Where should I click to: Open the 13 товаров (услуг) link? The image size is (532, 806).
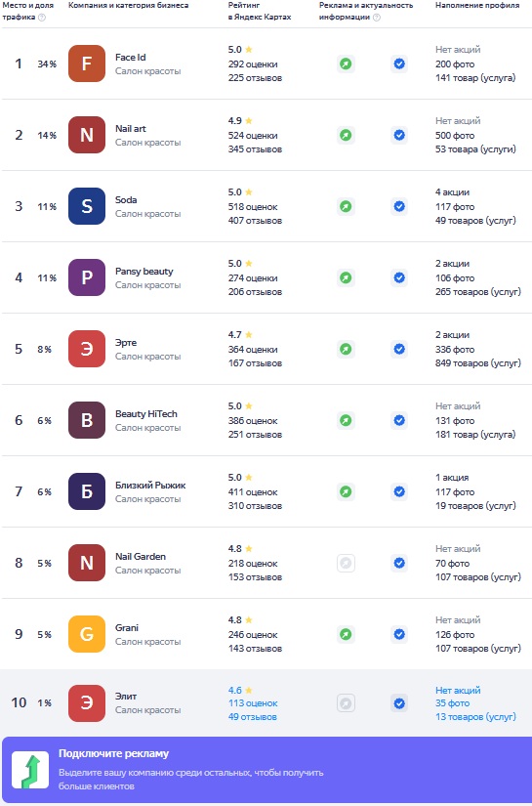point(475,716)
